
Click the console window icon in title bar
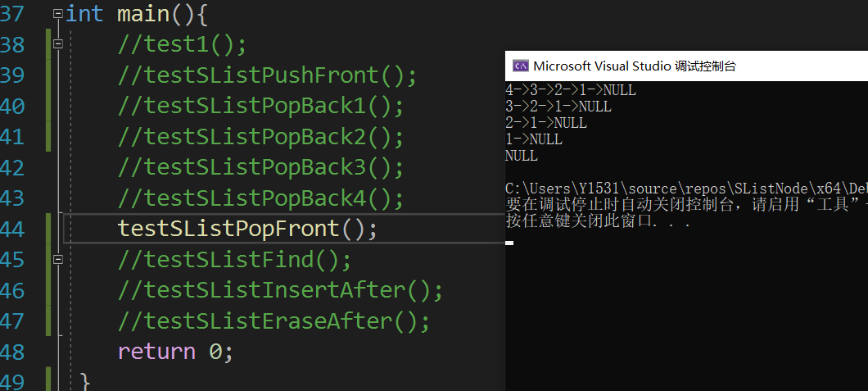pyautogui.click(x=520, y=66)
